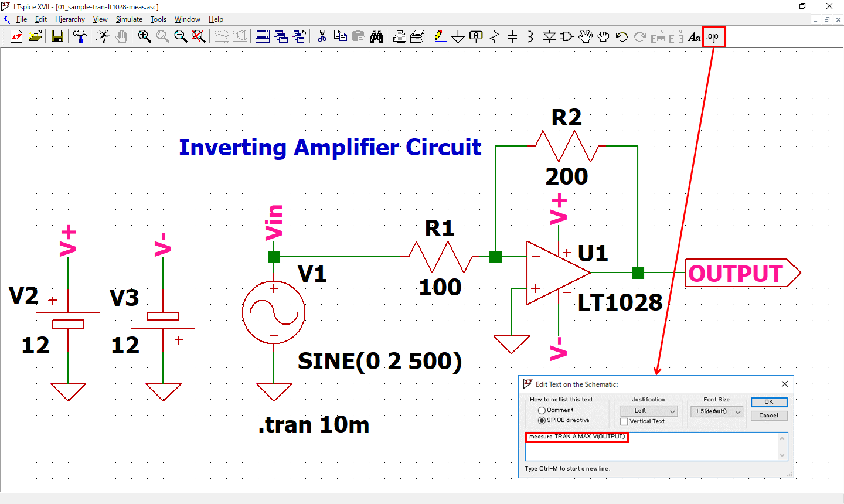Pick the Diode component tool
Screen dimensions: 844x504
point(549,37)
